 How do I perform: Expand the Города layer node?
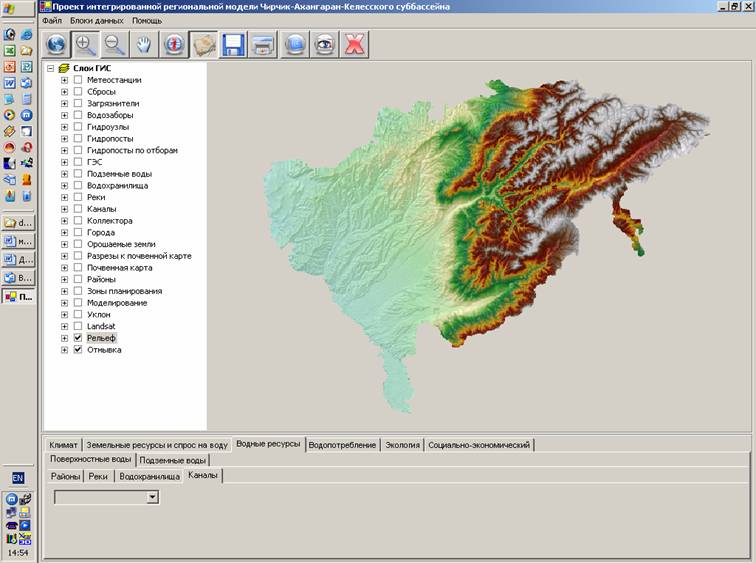(64, 232)
